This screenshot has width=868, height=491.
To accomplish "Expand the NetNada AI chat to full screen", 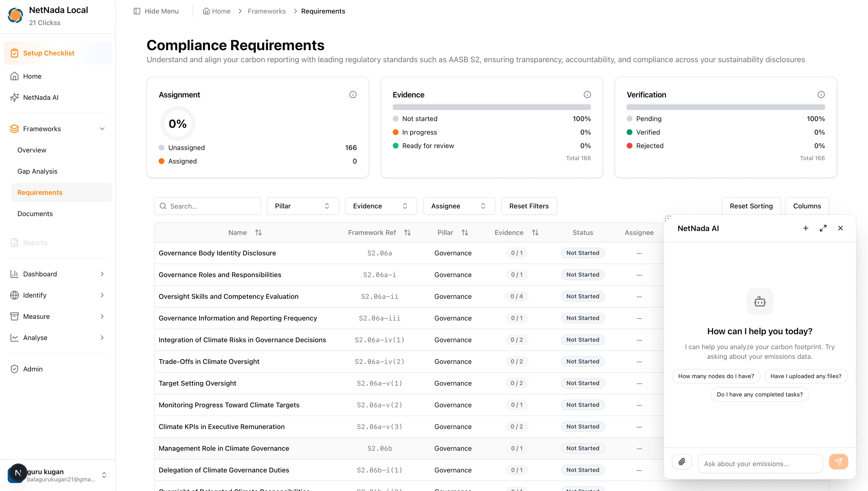I will tap(823, 228).
